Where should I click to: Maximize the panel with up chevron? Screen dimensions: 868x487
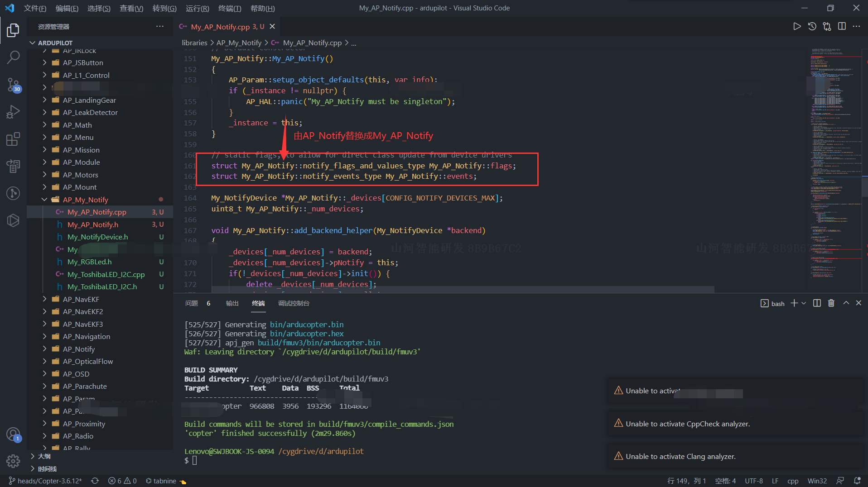846,303
